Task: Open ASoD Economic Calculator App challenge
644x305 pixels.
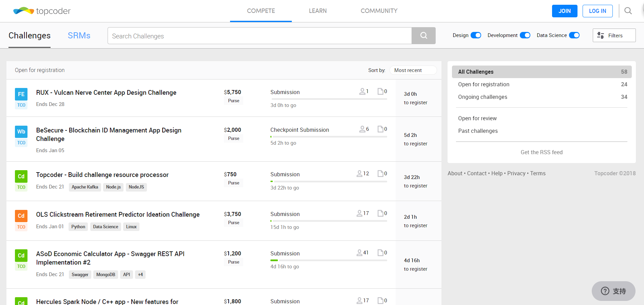Action: click(x=110, y=258)
